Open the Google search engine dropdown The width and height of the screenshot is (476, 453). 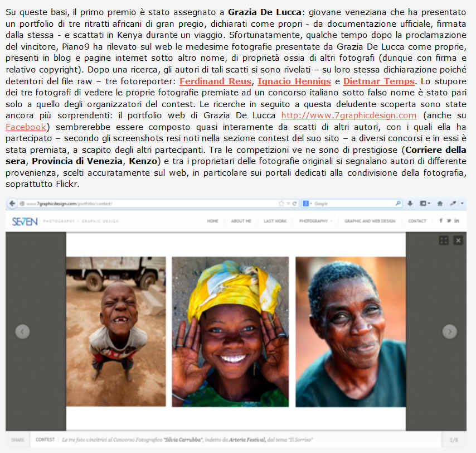[x=308, y=204]
